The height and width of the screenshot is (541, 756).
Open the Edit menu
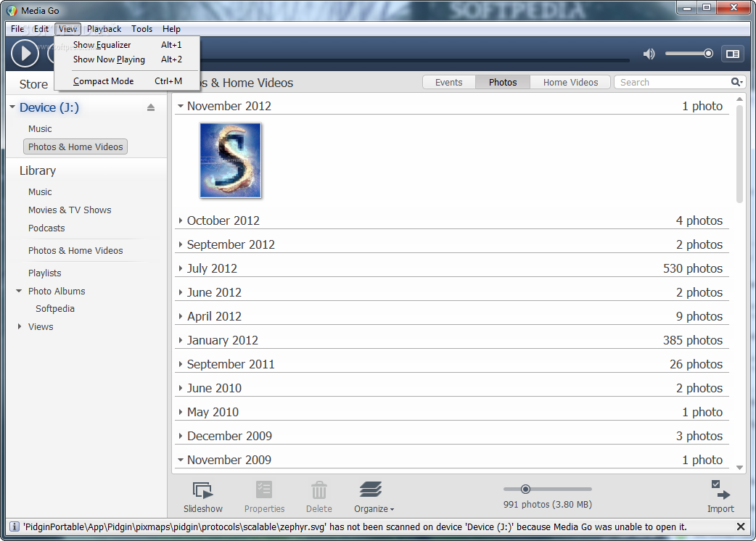(41, 29)
